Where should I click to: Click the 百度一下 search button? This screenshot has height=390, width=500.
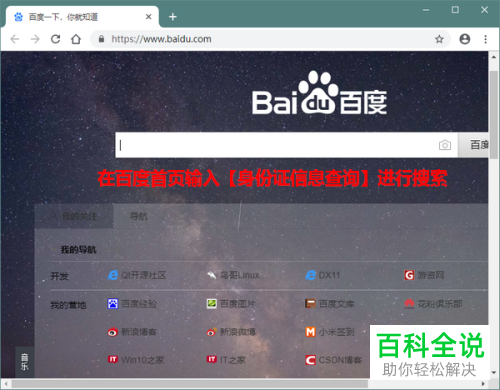(x=473, y=145)
